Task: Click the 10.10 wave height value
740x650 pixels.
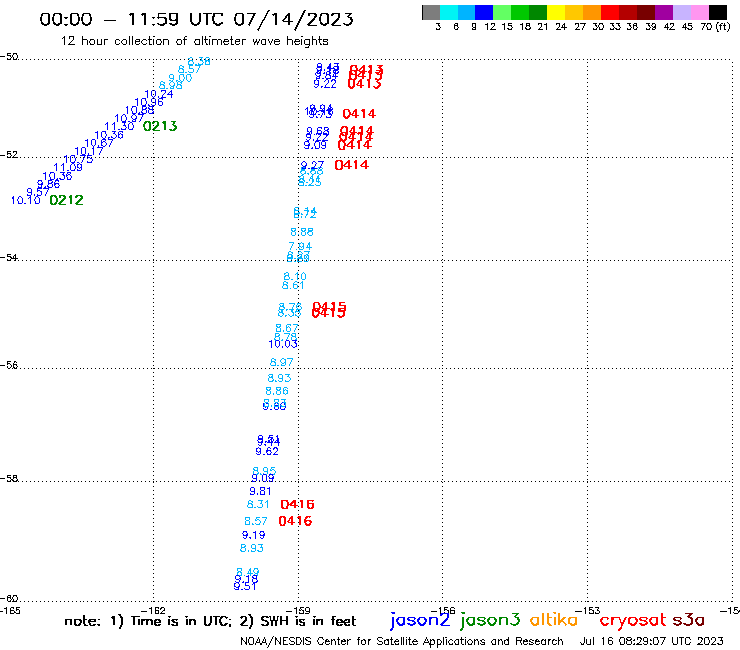Action: 25,200
